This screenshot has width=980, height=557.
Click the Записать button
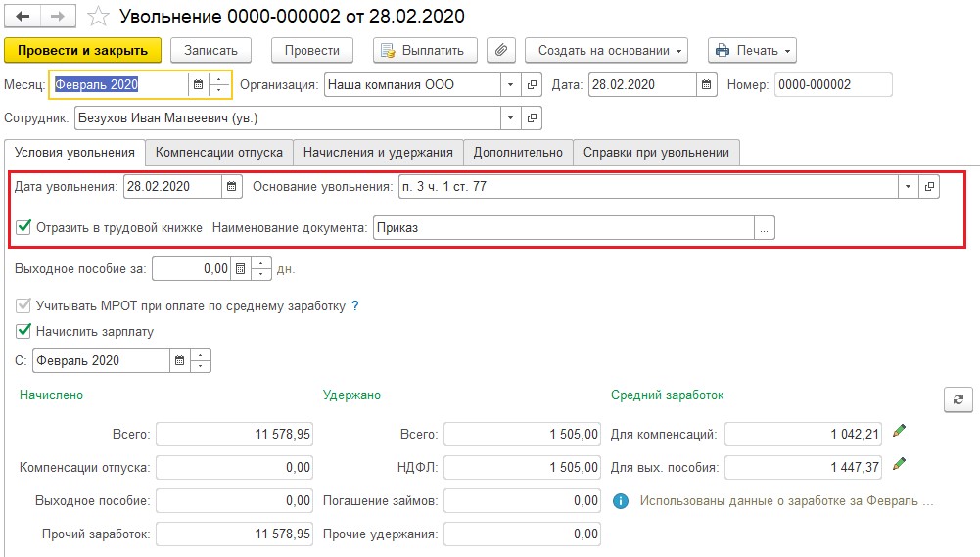(210, 50)
